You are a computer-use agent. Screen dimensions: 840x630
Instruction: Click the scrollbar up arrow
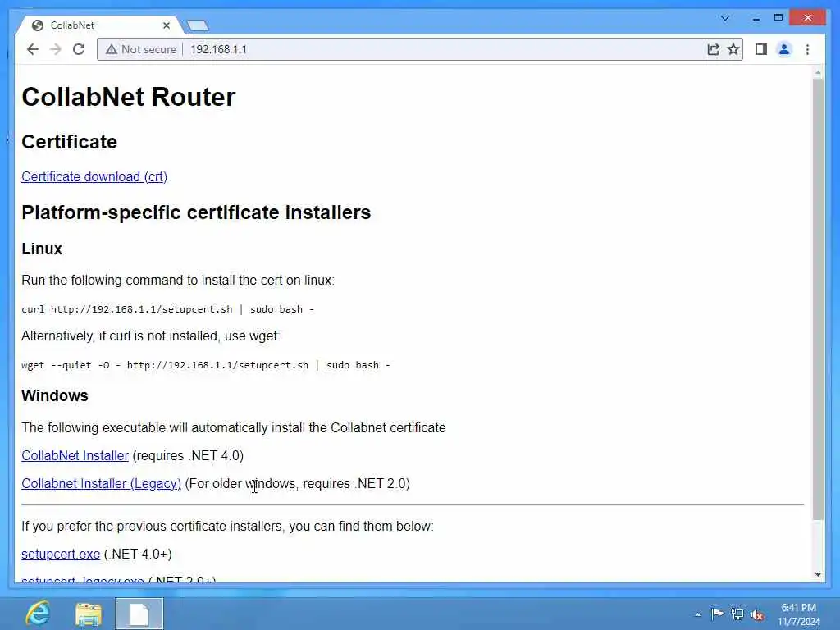coord(818,72)
